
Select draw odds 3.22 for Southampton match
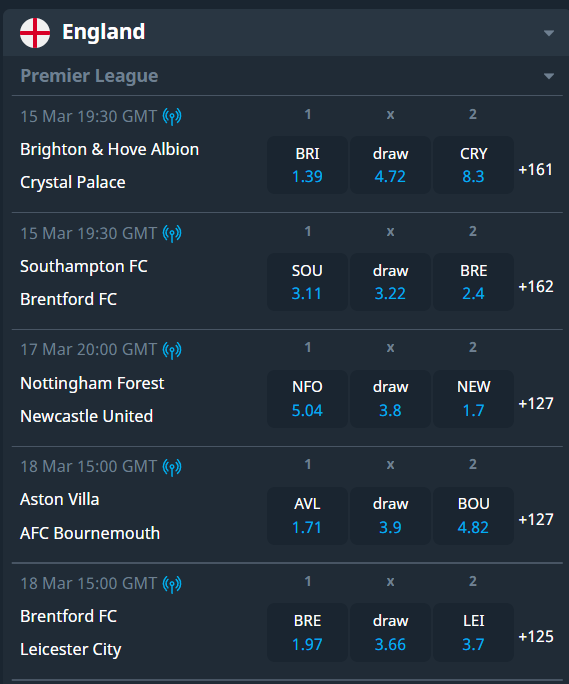click(x=390, y=282)
